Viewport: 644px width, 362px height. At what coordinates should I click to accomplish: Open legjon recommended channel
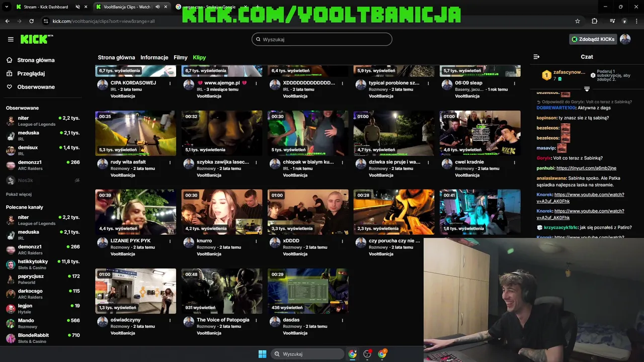(43, 309)
